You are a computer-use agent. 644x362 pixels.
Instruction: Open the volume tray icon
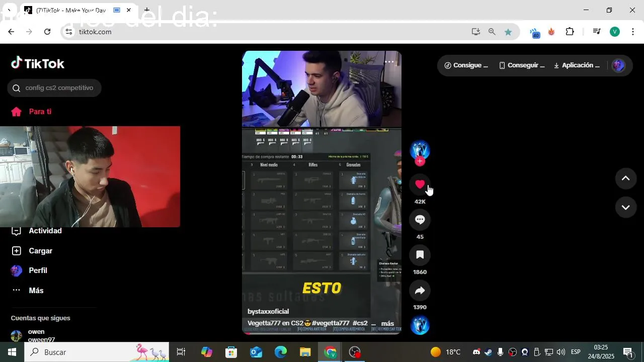point(561,352)
